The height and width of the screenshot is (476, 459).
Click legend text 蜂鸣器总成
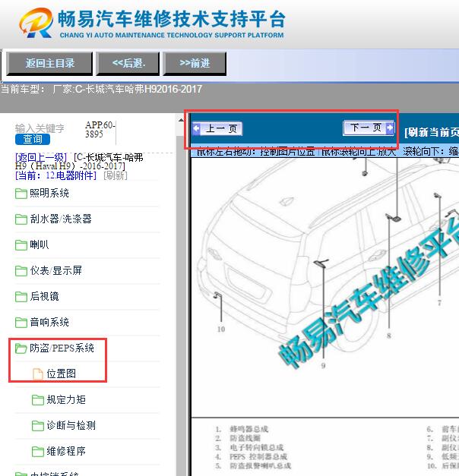(x=249, y=429)
